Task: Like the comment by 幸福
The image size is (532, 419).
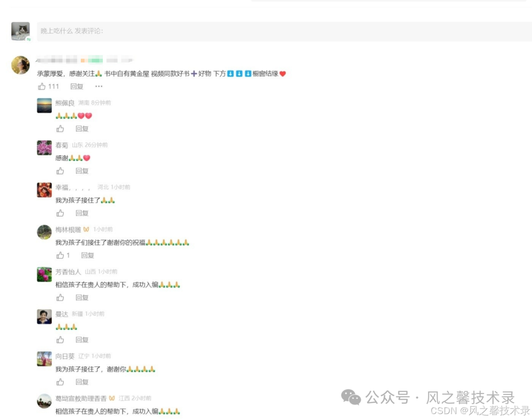Action: (x=61, y=213)
